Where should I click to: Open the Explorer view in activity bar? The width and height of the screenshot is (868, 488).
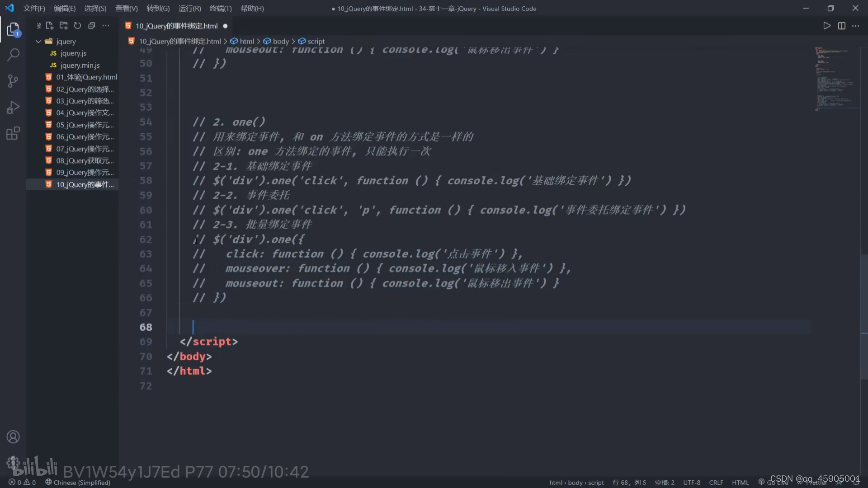[13, 30]
